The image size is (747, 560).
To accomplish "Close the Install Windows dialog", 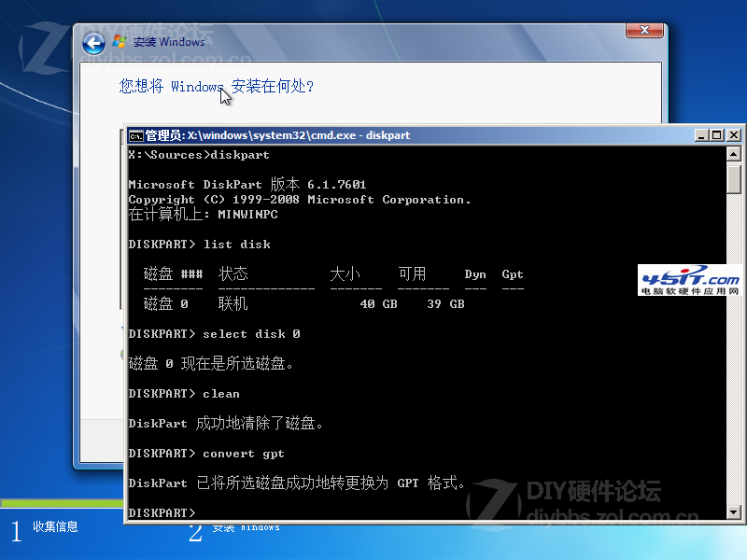I will coord(644,30).
